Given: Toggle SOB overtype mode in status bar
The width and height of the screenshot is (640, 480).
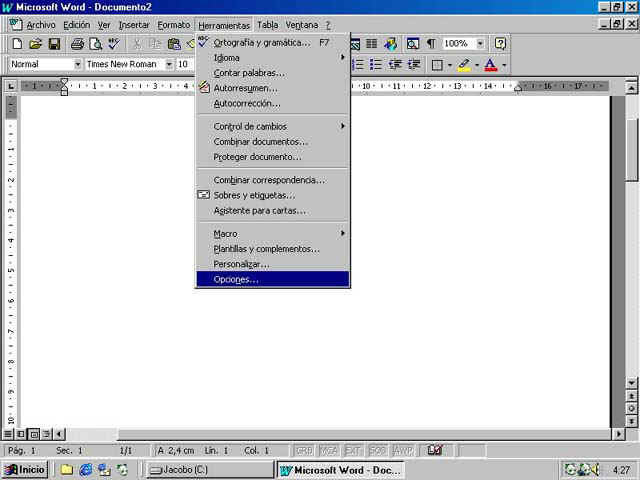Looking at the screenshot, I should click(x=378, y=451).
